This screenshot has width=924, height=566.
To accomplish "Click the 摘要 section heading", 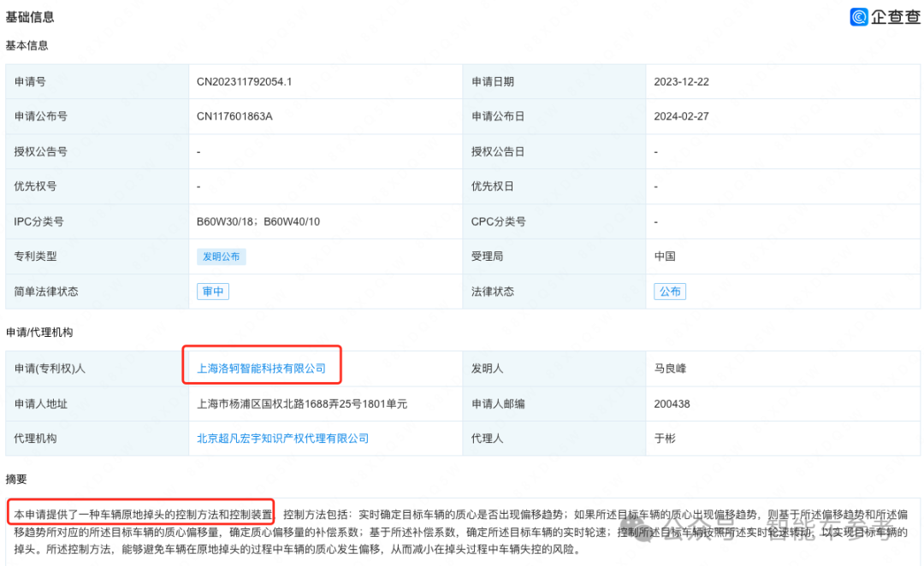I will pos(16,479).
